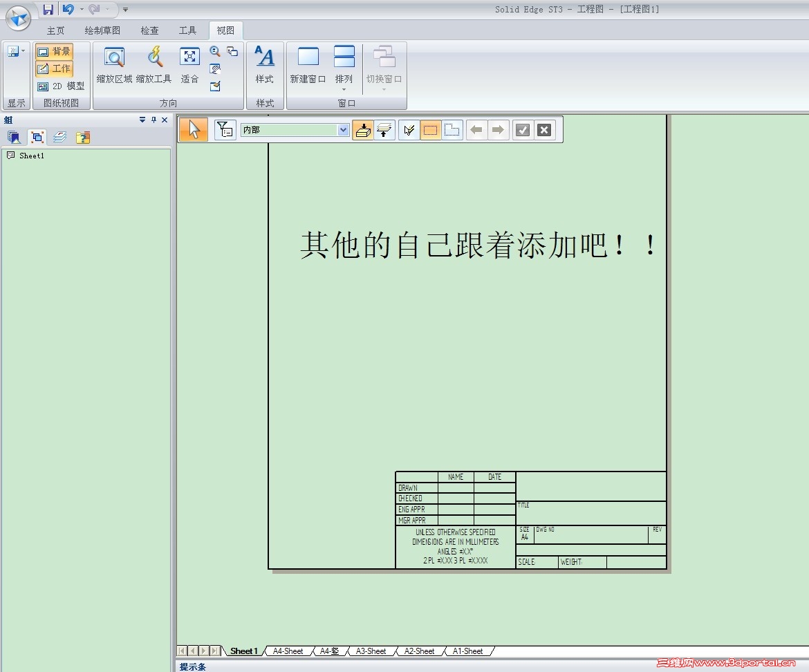Open the queries folder panel tab icon
The width and height of the screenshot is (809, 672).
pyautogui.click(x=82, y=137)
